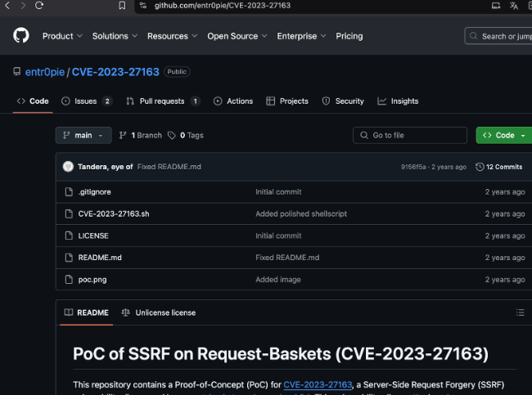Open the README outline list icon
Viewport: 532px width, 395px height.
pyautogui.click(x=520, y=312)
